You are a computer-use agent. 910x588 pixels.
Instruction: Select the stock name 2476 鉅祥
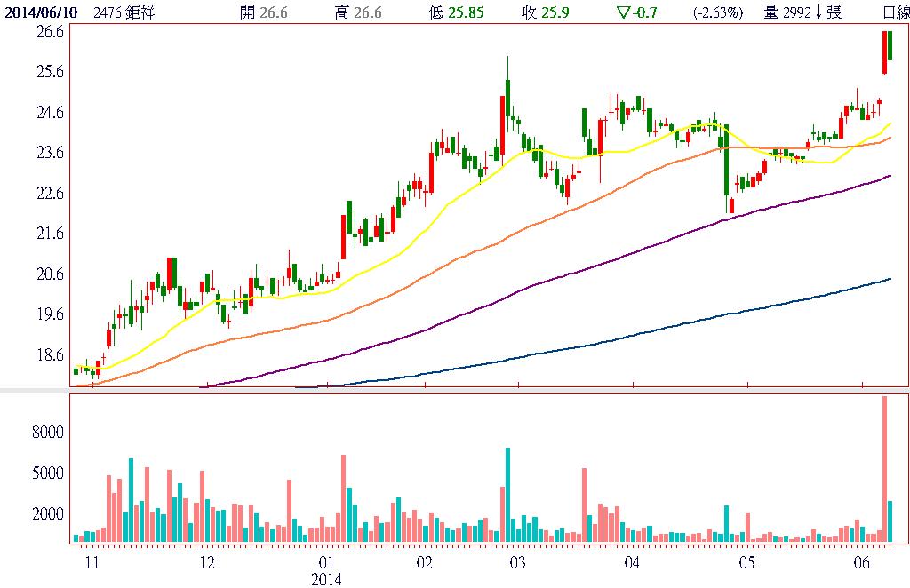point(130,12)
